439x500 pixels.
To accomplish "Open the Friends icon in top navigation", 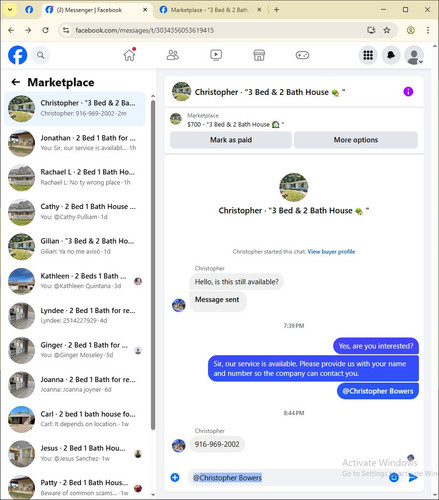I will [x=173, y=55].
